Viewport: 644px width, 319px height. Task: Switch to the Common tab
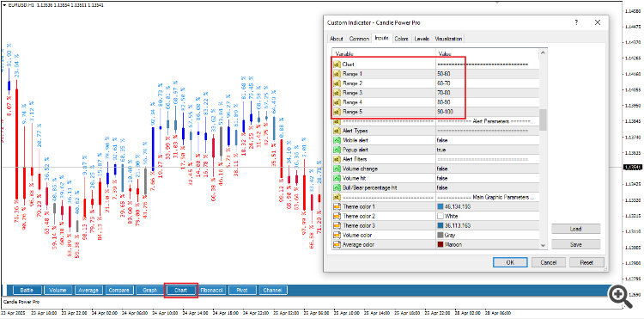[x=359, y=39]
